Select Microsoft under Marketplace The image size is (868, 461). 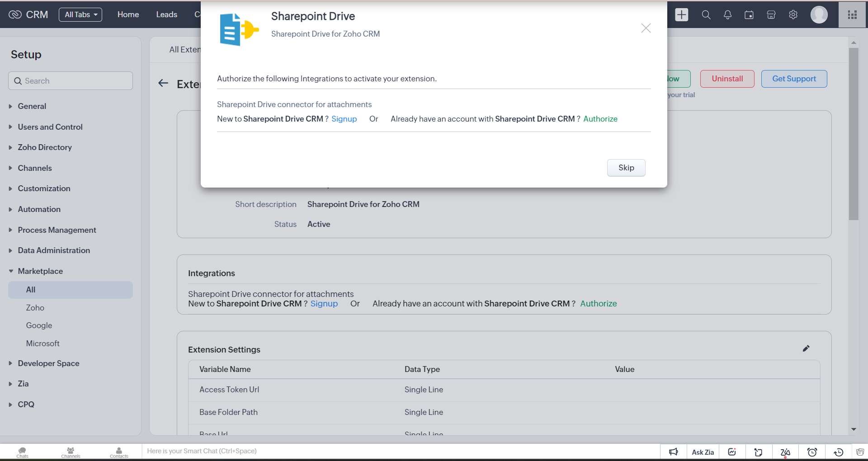[x=42, y=343]
